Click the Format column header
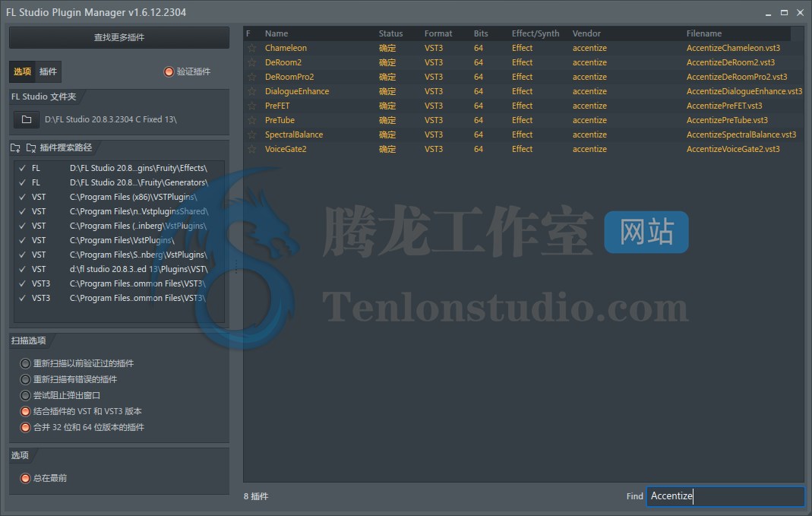Viewport: 812px width, 516px height. point(438,33)
